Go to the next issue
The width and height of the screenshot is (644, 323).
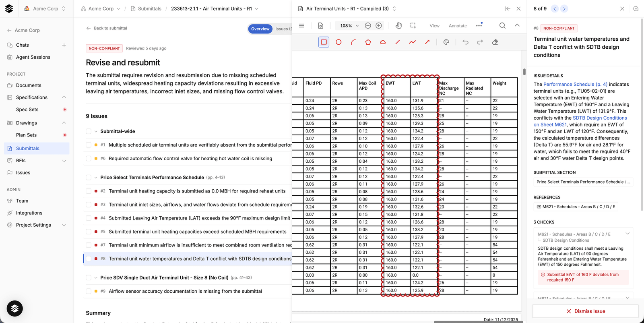(x=564, y=8)
